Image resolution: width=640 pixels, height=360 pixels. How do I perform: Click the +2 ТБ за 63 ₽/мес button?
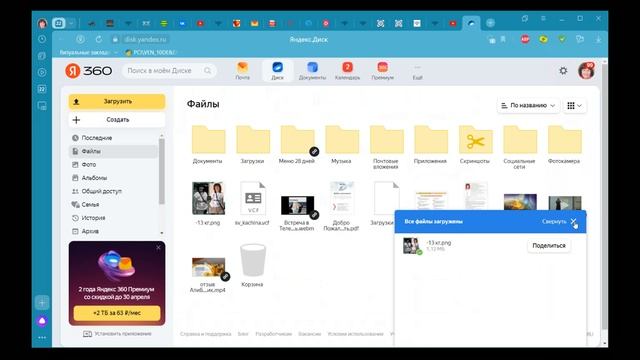click(x=117, y=313)
